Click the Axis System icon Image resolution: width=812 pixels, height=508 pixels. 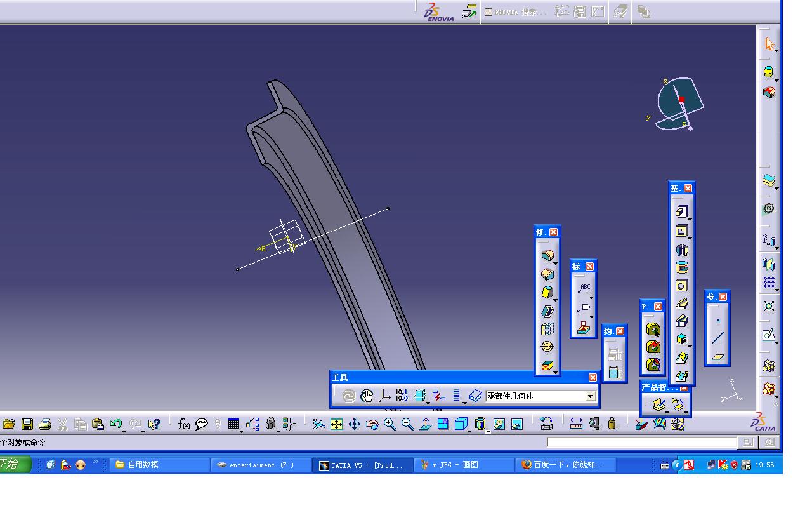[384, 396]
